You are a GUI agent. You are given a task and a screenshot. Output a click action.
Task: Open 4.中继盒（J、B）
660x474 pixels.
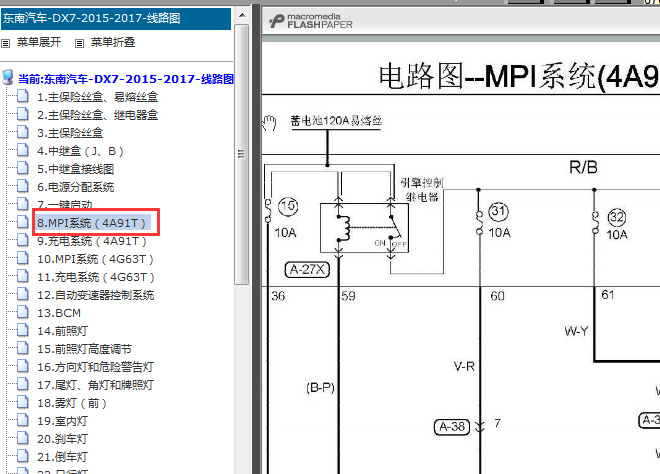pyautogui.click(x=80, y=151)
